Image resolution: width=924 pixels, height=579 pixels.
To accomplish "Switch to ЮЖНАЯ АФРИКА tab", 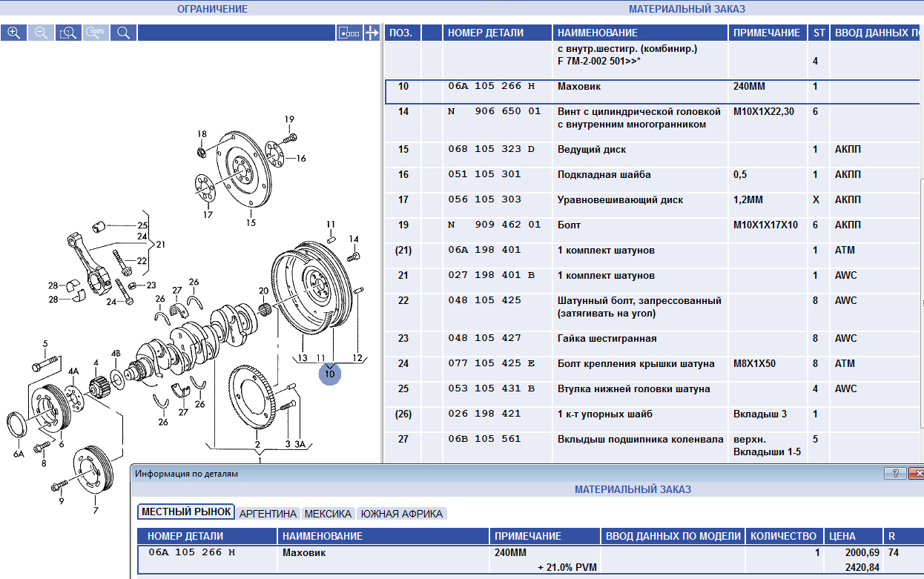I will coord(402,513).
